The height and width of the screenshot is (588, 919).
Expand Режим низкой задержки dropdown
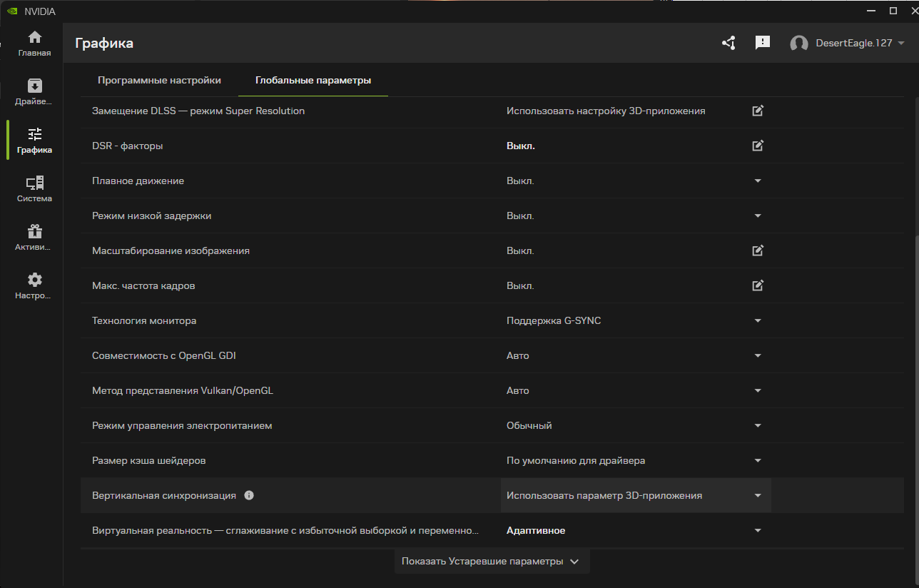pyautogui.click(x=758, y=216)
